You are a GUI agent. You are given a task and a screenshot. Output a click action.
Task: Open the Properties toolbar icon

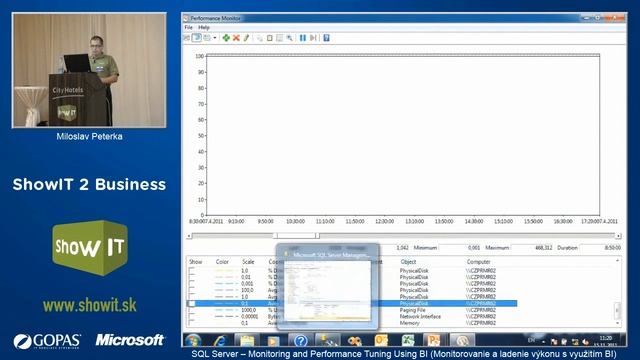tap(280, 38)
